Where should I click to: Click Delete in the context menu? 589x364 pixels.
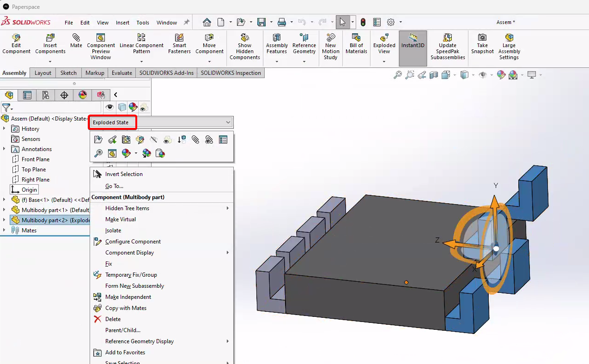point(113,319)
